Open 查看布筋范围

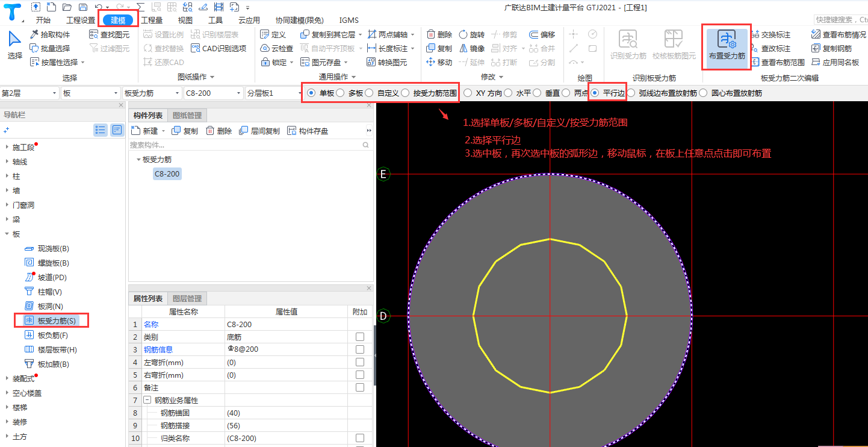click(778, 62)
